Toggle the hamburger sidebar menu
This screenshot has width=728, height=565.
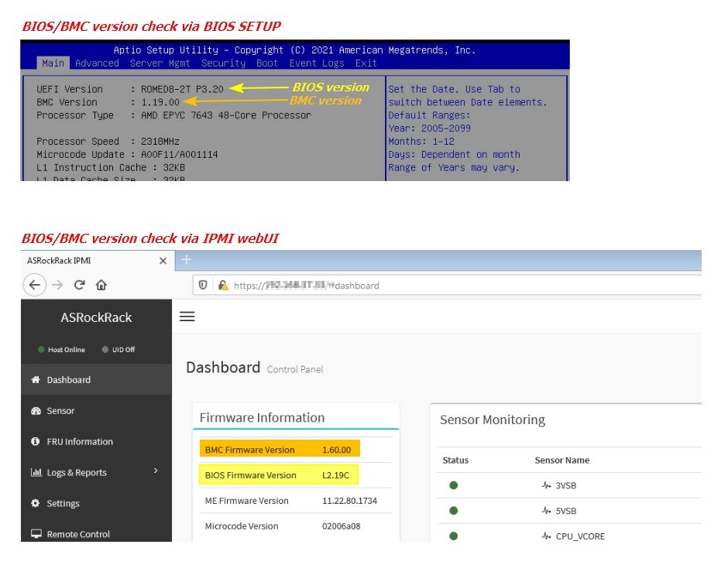[x=187, y=317]
